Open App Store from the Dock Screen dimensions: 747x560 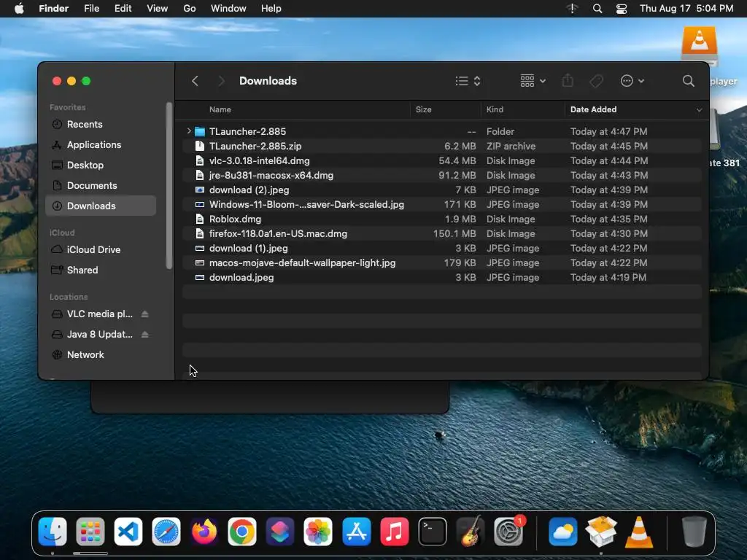coord(356,532)
